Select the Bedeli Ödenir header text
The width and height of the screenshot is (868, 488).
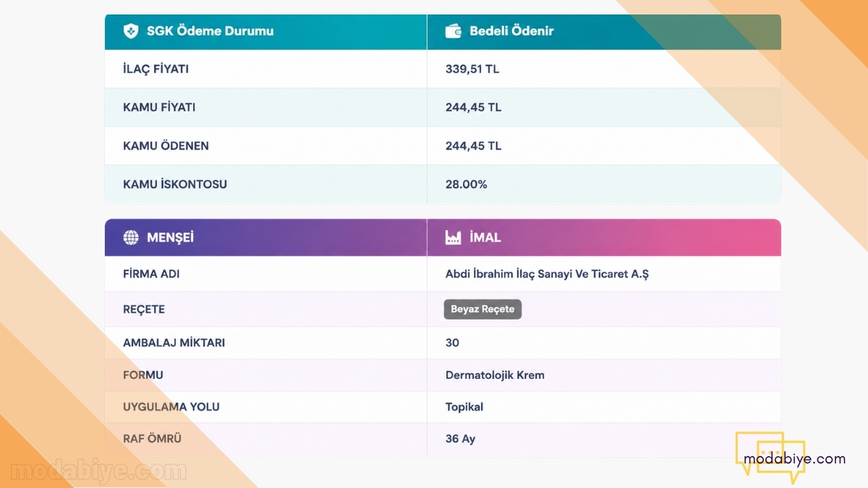[x=511, y=31]
